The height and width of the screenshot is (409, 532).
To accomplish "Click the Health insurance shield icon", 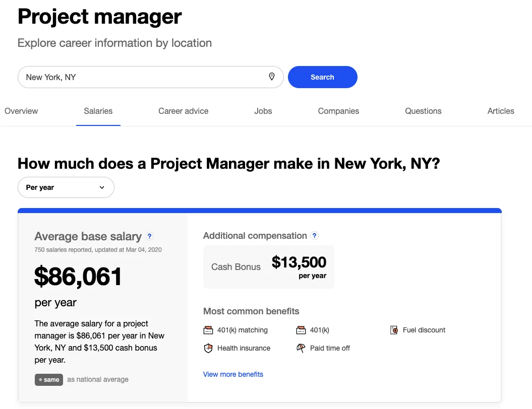I will pos(208,349).
